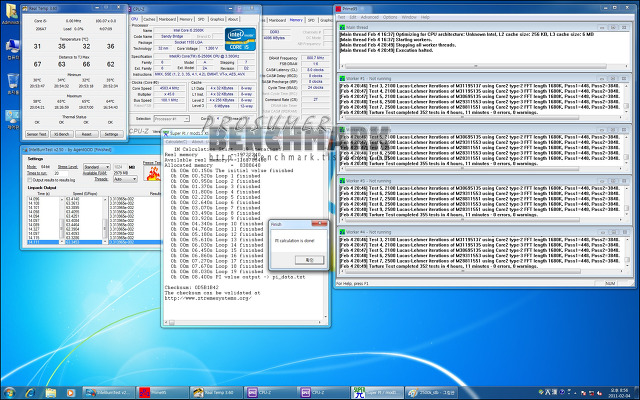The width and height of the screenshot is (640, 400).
Task: Click the Super PI horizontal scrollbar
Action: (x=244, y=322)
